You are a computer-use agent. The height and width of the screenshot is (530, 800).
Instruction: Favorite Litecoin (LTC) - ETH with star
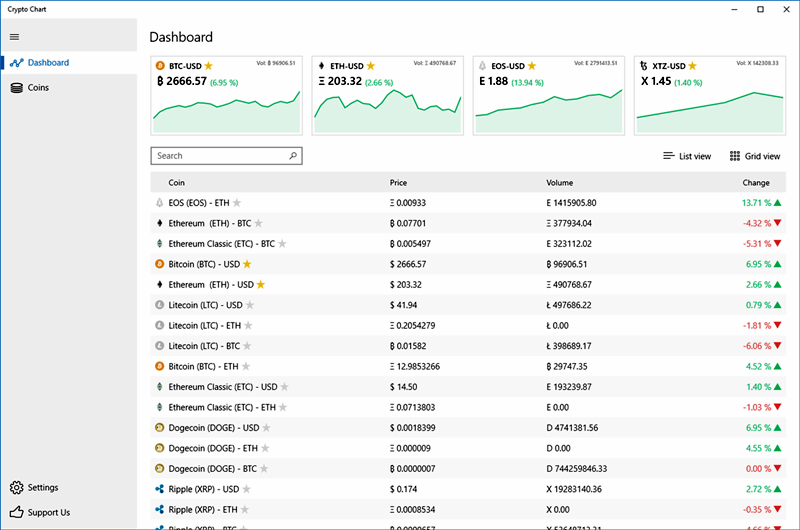pyautogui.click(x=248, y=325)
